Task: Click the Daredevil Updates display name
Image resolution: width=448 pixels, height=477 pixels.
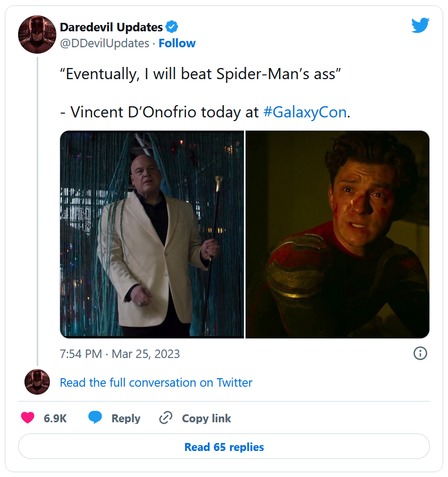Action: (111, 27)
